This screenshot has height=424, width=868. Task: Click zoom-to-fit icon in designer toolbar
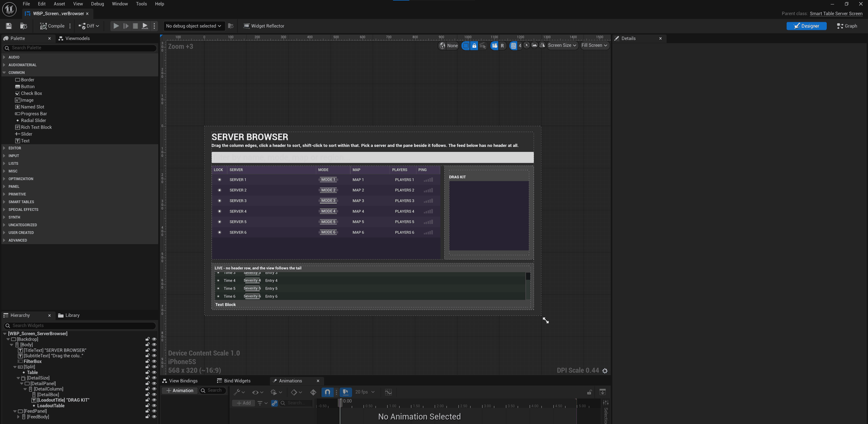[527, 46]
